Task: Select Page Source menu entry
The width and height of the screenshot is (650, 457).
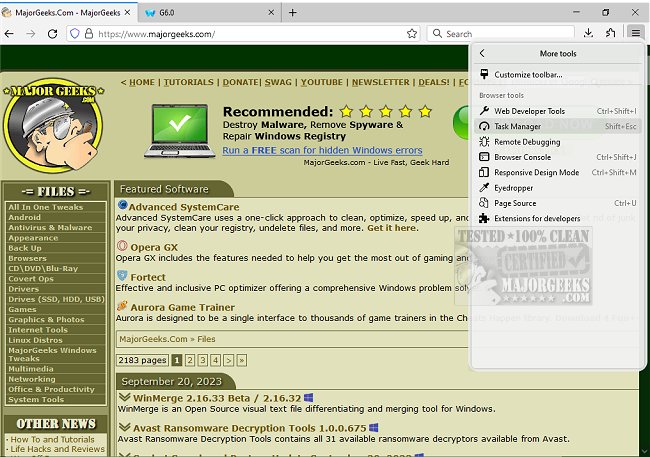Action: [558, 203]
